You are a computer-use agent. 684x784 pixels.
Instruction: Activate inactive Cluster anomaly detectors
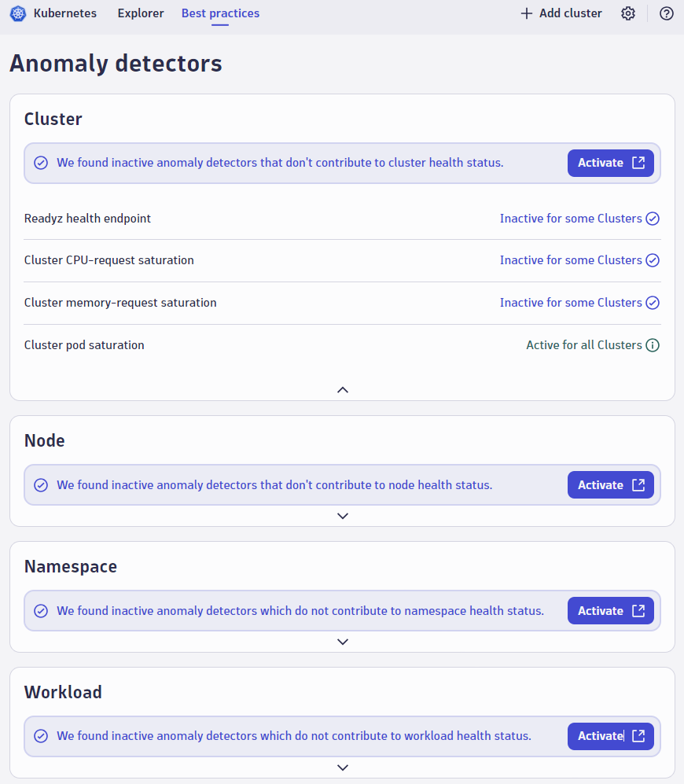610,163
